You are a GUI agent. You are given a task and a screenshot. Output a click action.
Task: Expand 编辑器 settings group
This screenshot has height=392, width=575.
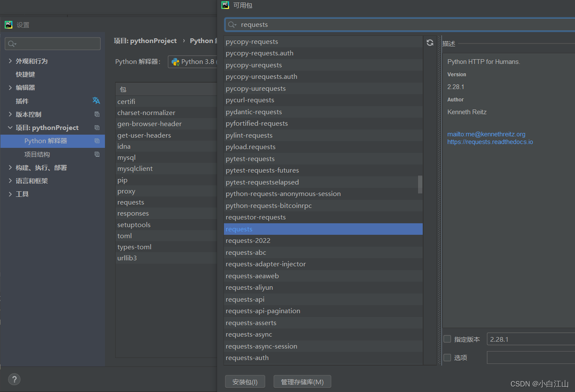(x=10, y=87)
